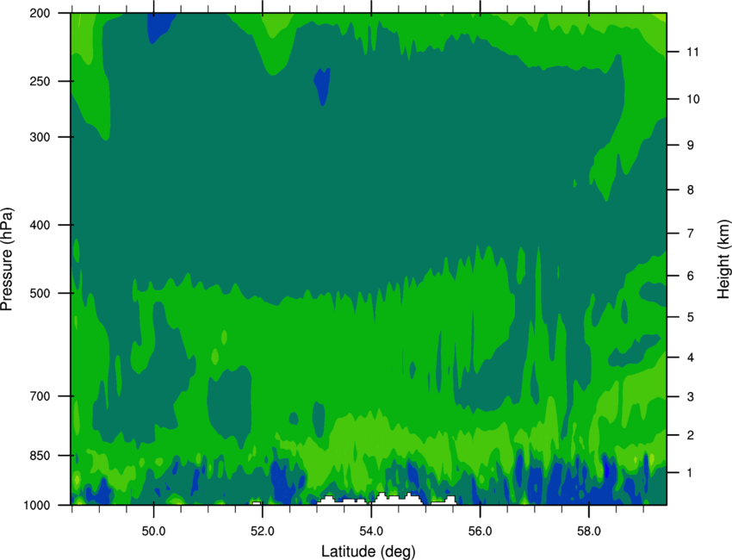Click the 8 km height tick label
The height and width of the screenshot is (560, 732).
[690, 190]
